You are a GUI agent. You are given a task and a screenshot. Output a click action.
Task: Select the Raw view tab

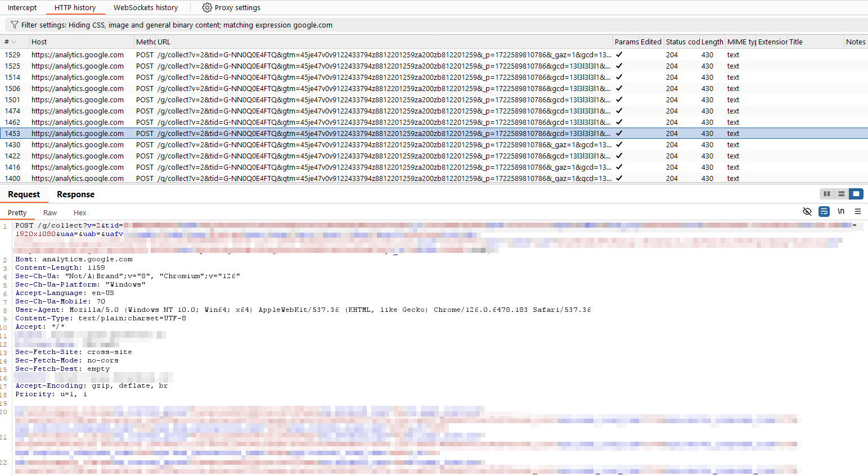point(50,212)
